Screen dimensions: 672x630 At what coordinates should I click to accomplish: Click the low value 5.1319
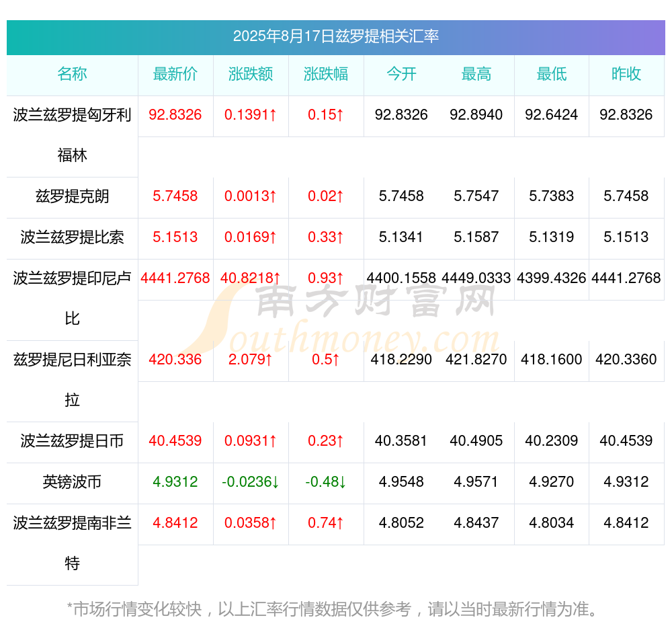[x=552, y=237]
